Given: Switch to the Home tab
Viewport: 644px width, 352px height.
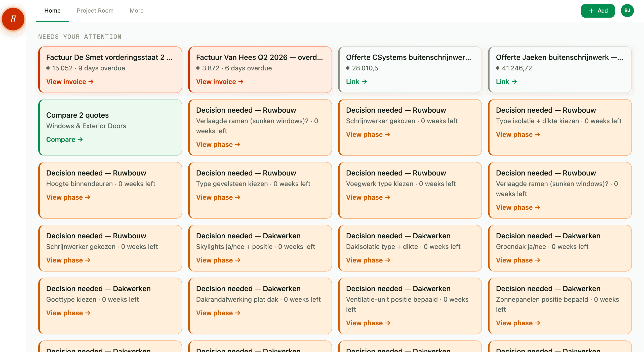Looking at the screenshot, I should click(x=52, y=11).
